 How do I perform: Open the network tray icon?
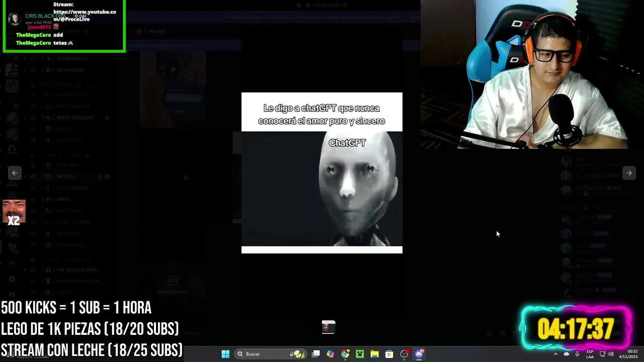602,354
